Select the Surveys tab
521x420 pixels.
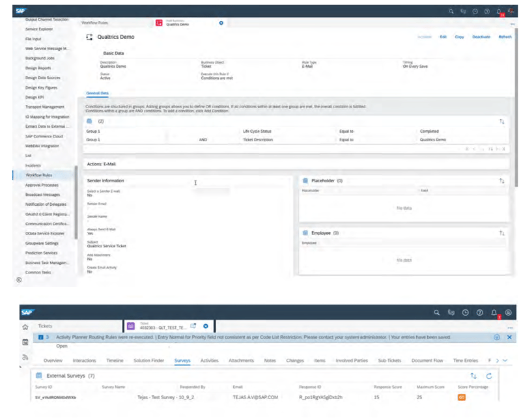[182, 361]
